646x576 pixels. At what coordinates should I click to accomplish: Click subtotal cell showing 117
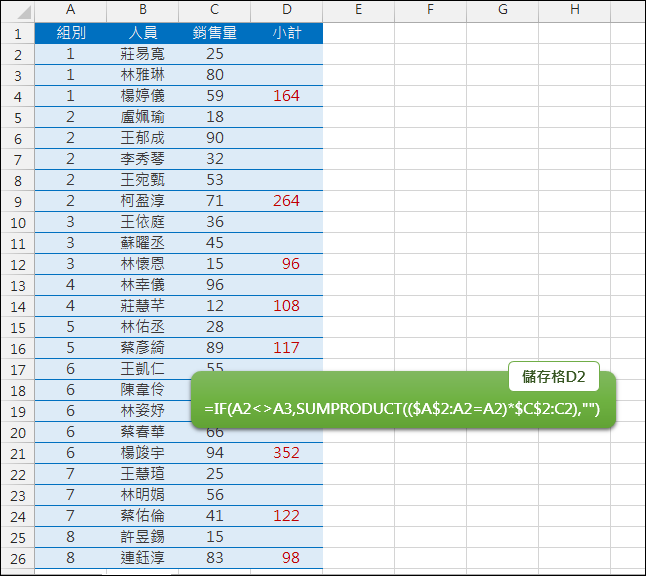287,348
